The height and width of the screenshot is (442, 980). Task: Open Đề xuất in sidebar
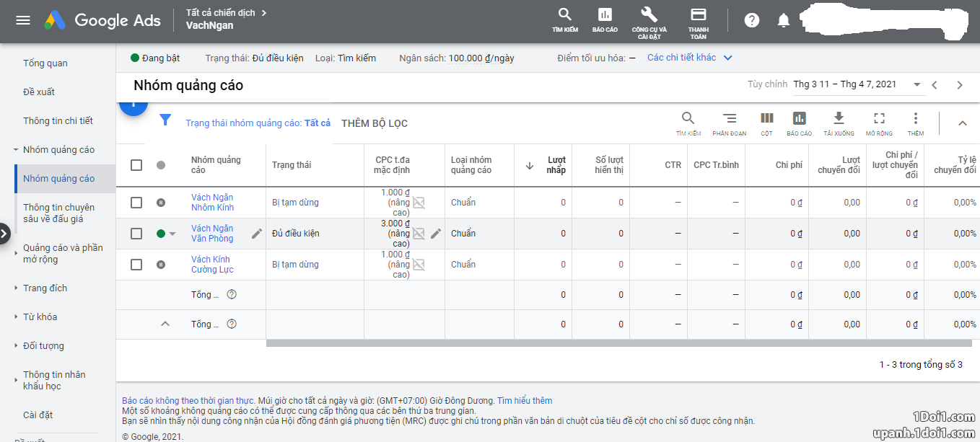(x=39, y=92)
